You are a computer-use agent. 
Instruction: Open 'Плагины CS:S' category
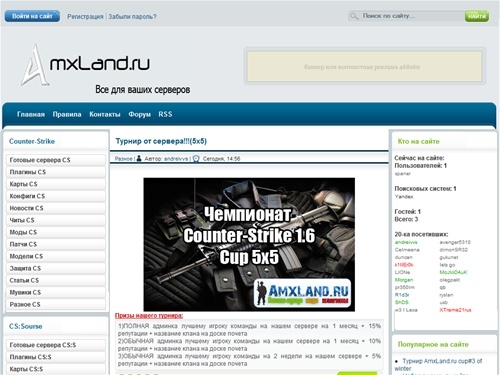coord(56,357)
